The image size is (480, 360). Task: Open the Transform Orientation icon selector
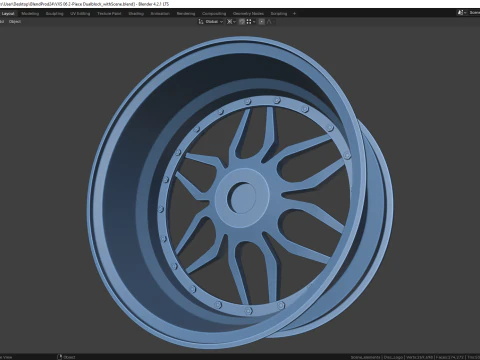point(201,22)
